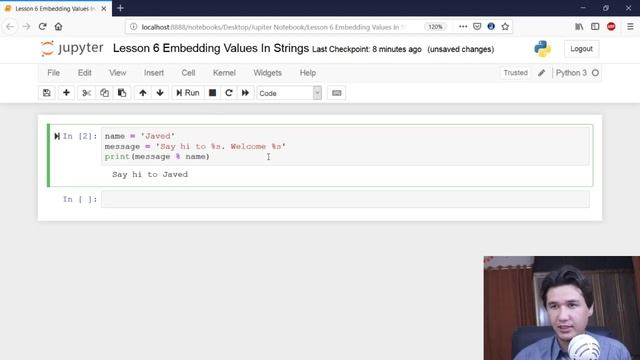The image size is (640, 360).
Task: Reset the 120% zoom level badge
Action: (x=435, y=27)
